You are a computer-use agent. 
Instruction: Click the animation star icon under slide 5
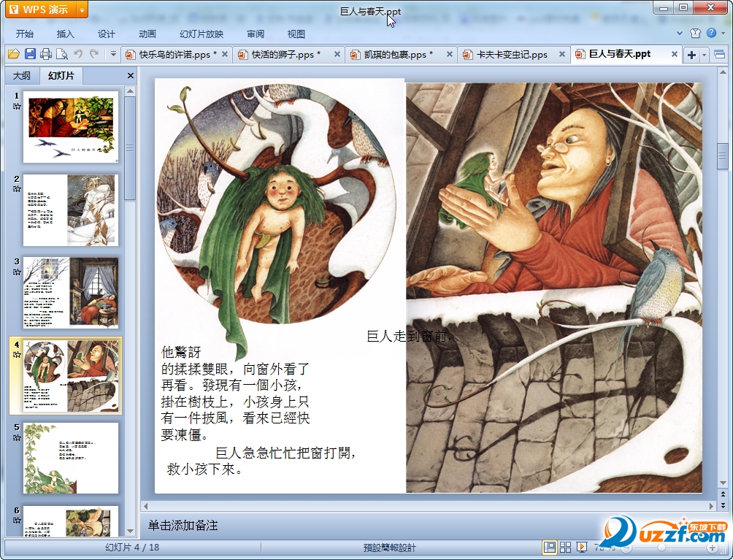pyautogui.click(x=17, y=437)
